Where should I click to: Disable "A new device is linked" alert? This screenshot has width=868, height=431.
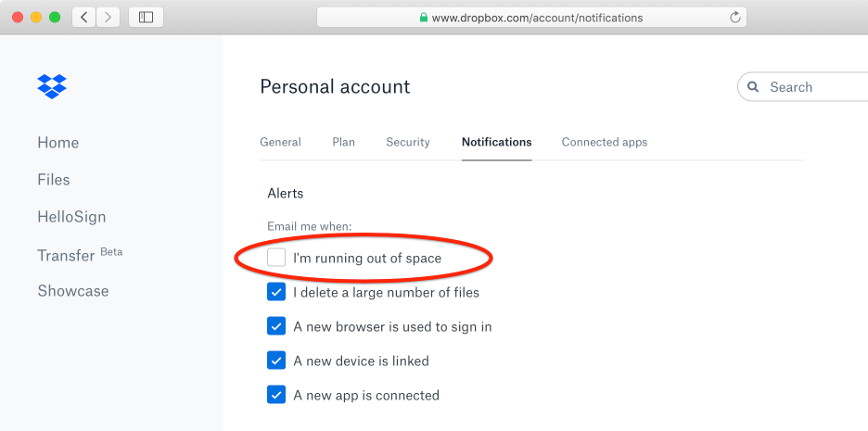[276, 361]
